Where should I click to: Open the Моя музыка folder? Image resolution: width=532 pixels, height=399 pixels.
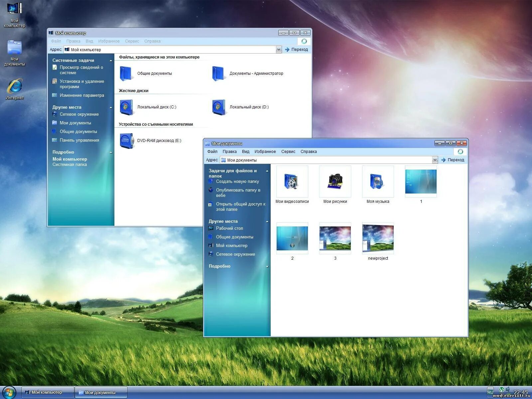point(378,185)
